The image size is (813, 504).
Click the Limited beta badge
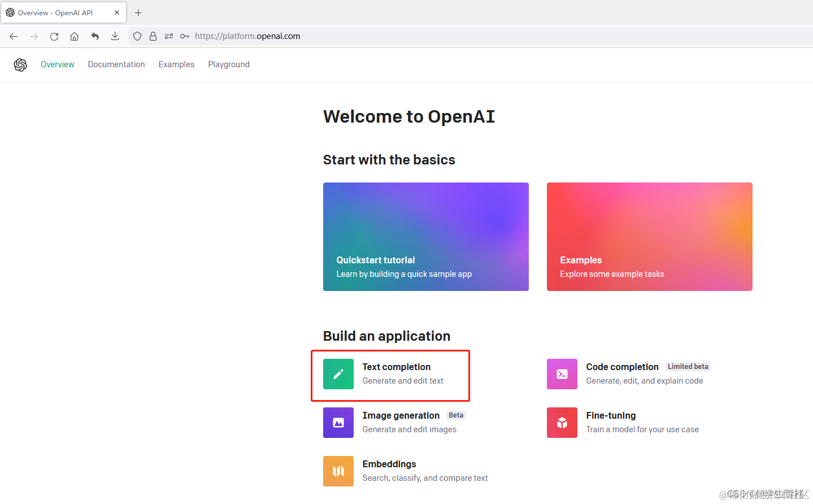(x=688, y=367)
